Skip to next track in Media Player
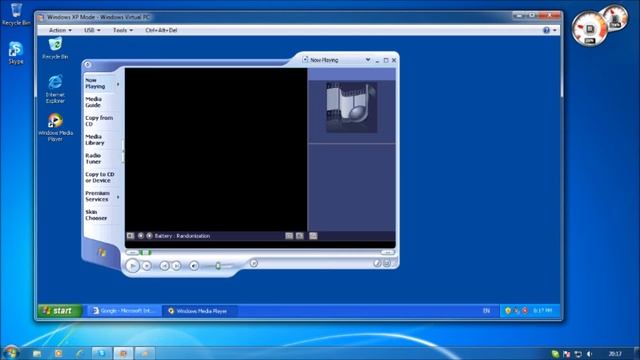Image resolution: width=640 pixels, height=360 pixels. pyautogui.click(x=176, y=266)
